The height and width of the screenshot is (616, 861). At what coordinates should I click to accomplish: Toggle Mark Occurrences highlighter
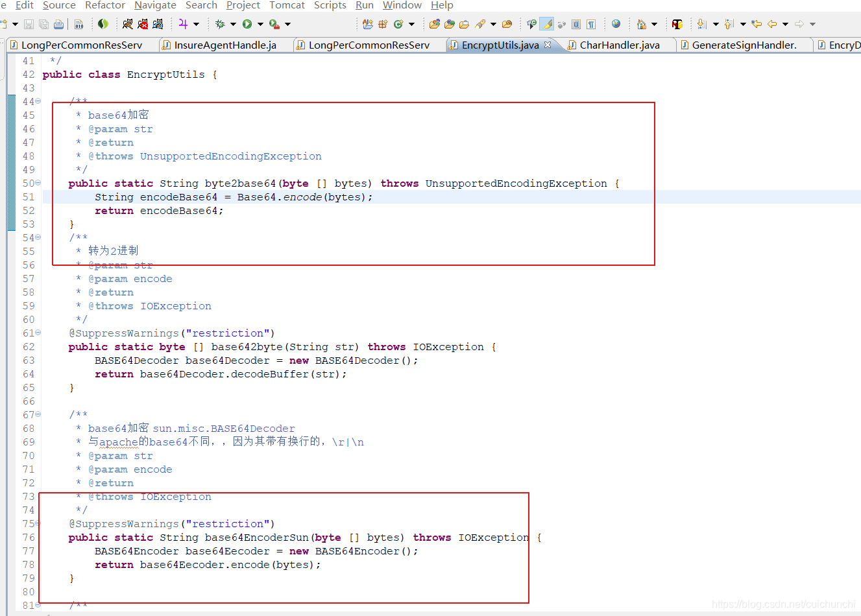(546, 24)
